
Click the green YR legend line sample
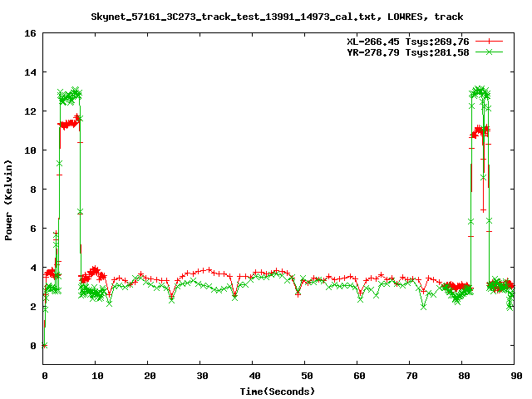click(489, 52)
